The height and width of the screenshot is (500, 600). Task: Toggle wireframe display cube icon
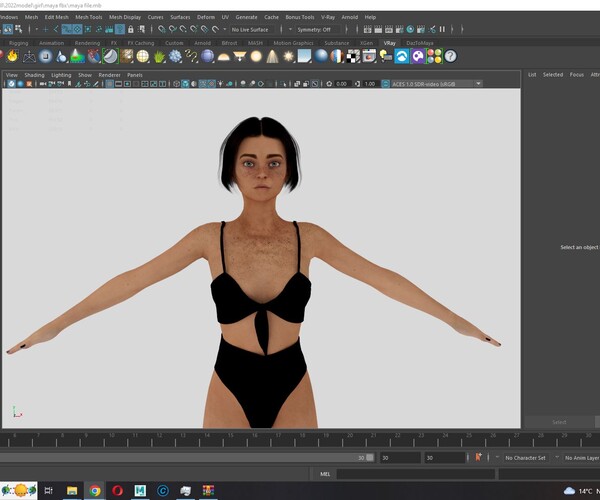[176, 84]
